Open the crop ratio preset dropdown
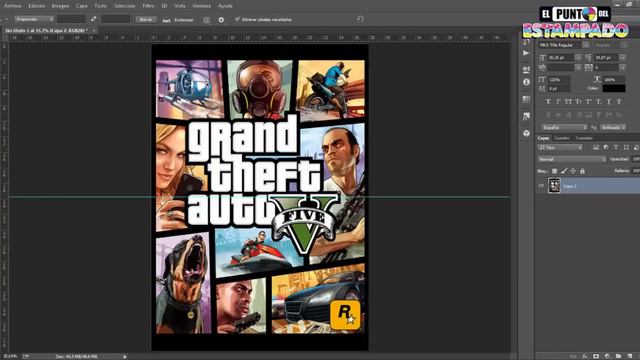 (34, 19)
